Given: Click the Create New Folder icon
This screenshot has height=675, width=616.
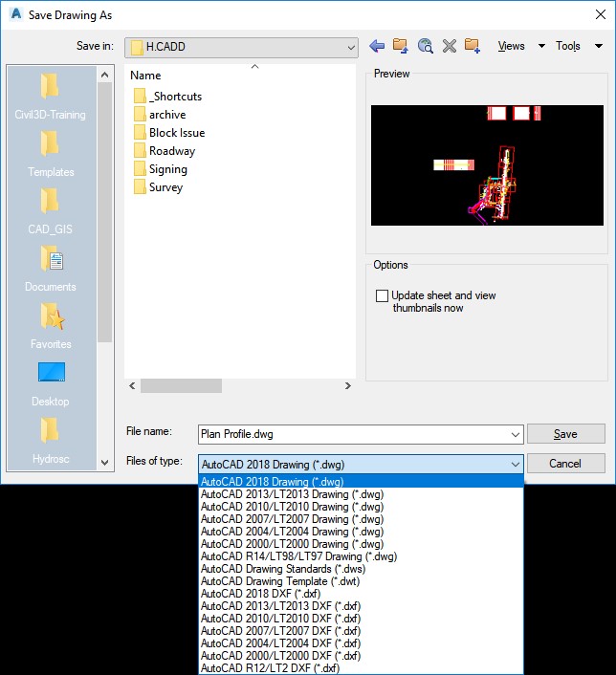Looking at the screenshot, I should point(473,46).
